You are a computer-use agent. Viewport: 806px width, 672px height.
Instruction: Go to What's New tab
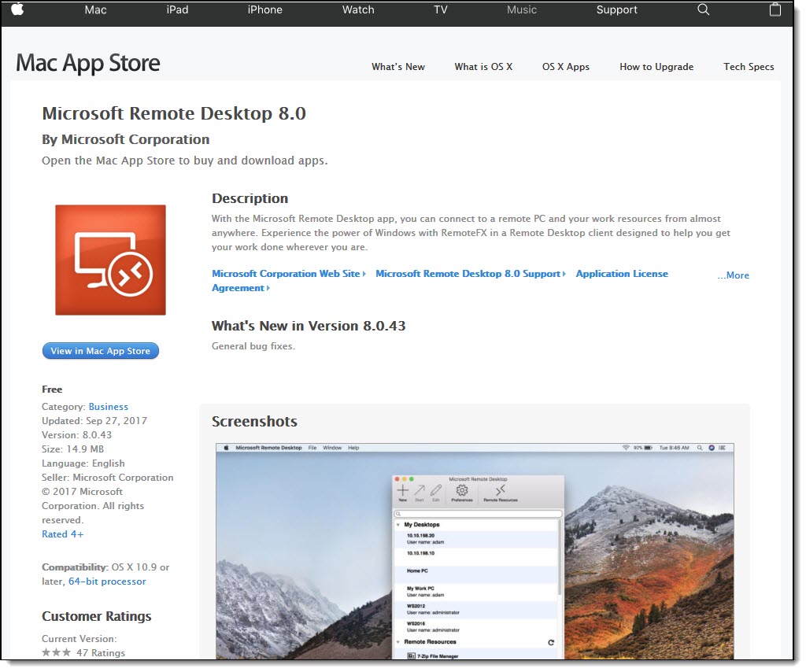point(398,67)
